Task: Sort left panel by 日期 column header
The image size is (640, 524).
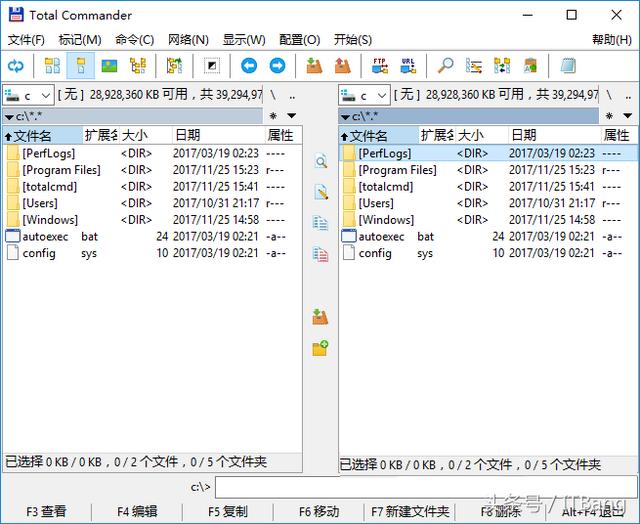Action: tap(218, 135)
